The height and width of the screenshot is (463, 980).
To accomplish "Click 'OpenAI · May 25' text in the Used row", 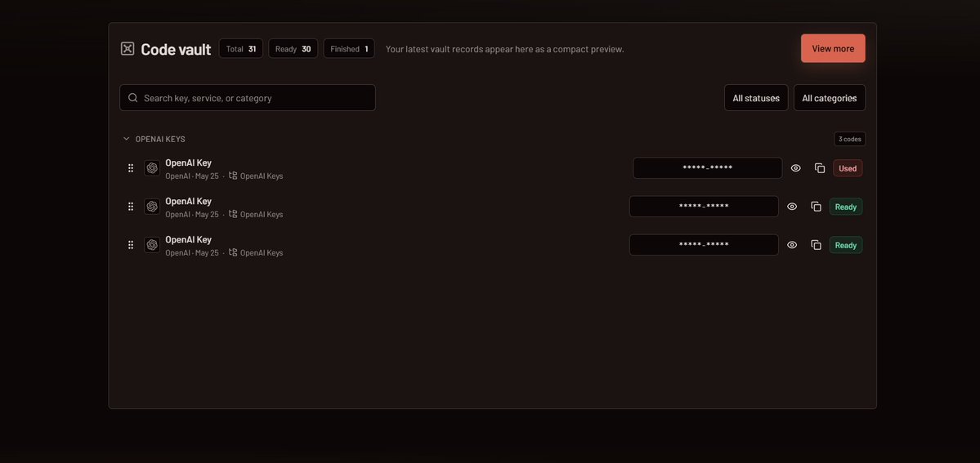I will click(192, 176).
